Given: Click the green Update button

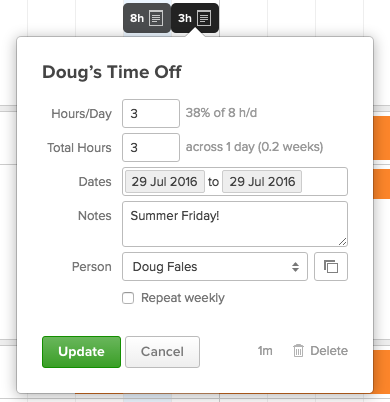Looking at the screenshot, I should (x=81, y=352).
